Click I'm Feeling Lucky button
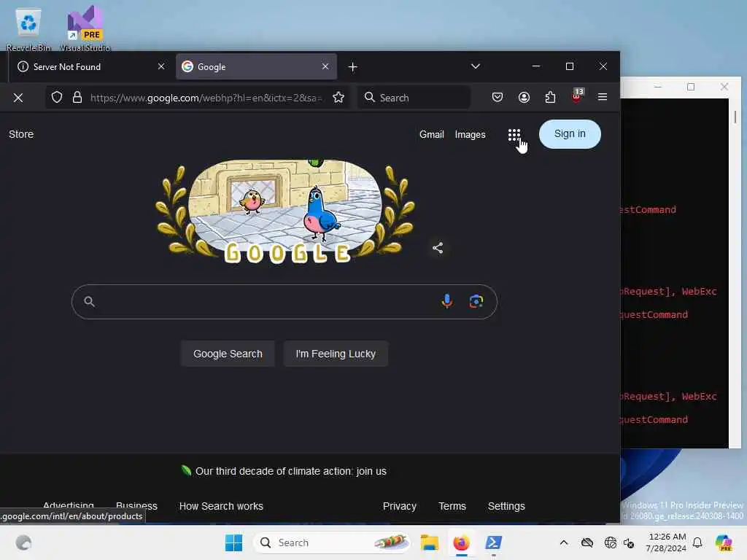 [336, 354]
